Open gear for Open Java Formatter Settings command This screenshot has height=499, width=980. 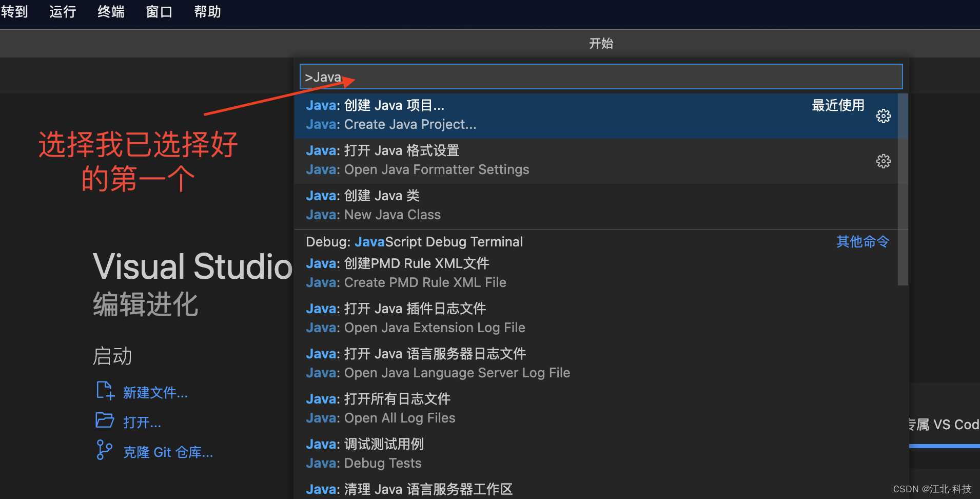click(x=883, y=161)
